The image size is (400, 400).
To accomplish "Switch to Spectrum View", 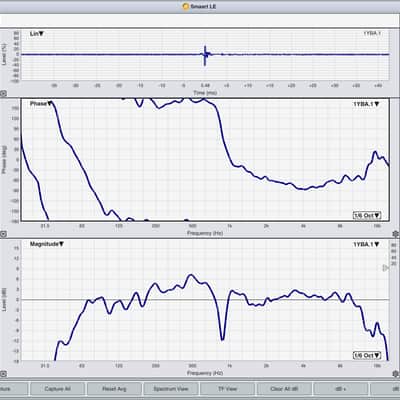I will click(171, 389).
